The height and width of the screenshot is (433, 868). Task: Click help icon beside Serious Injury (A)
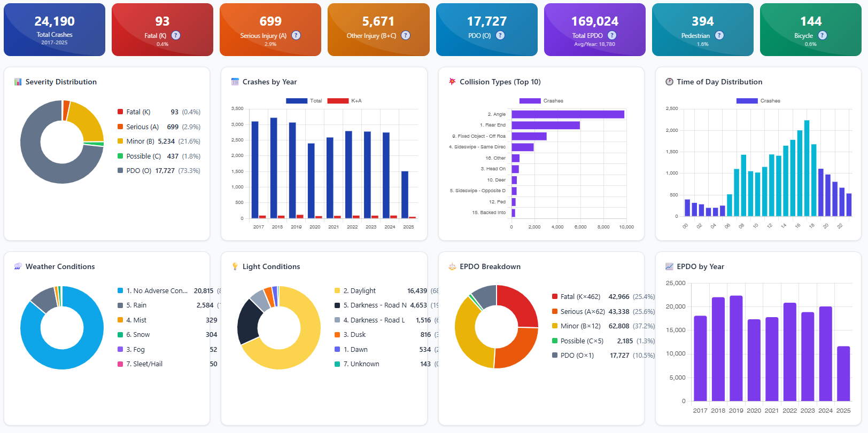(x=296, y=35)
